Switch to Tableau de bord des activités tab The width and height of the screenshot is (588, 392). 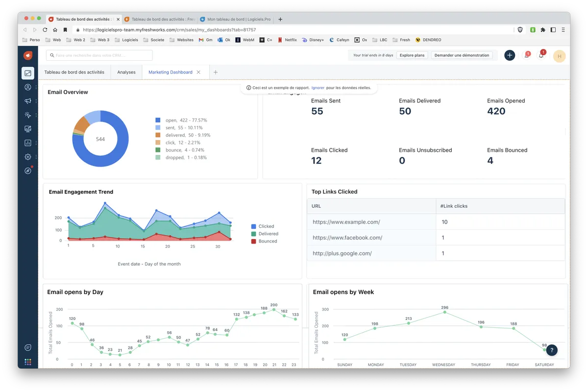pos(74,72)
